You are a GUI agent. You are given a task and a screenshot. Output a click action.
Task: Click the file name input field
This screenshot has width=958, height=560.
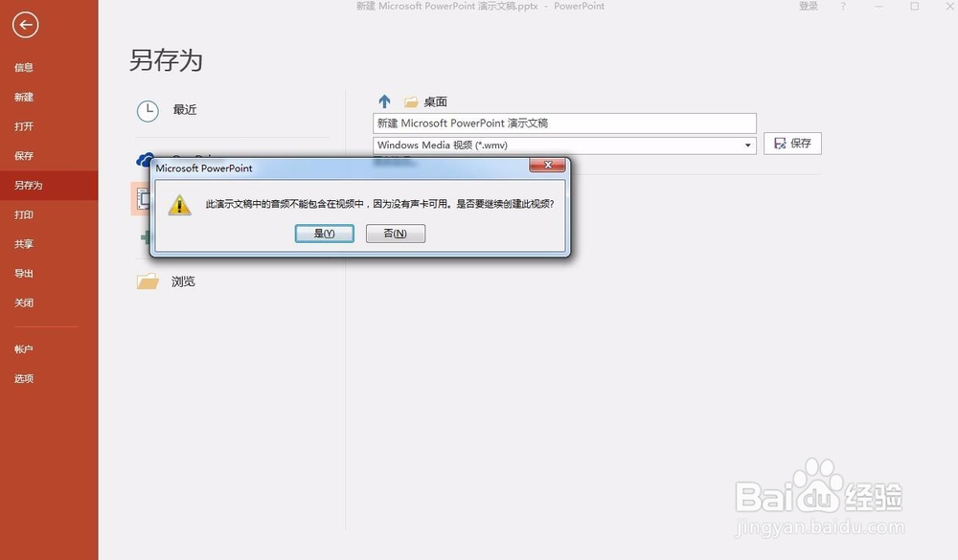pos(564,123)
